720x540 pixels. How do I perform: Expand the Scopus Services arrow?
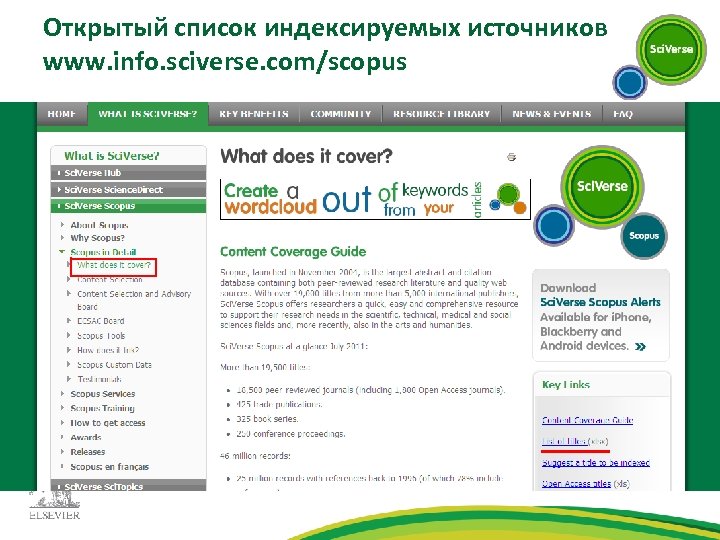(62, 394)
